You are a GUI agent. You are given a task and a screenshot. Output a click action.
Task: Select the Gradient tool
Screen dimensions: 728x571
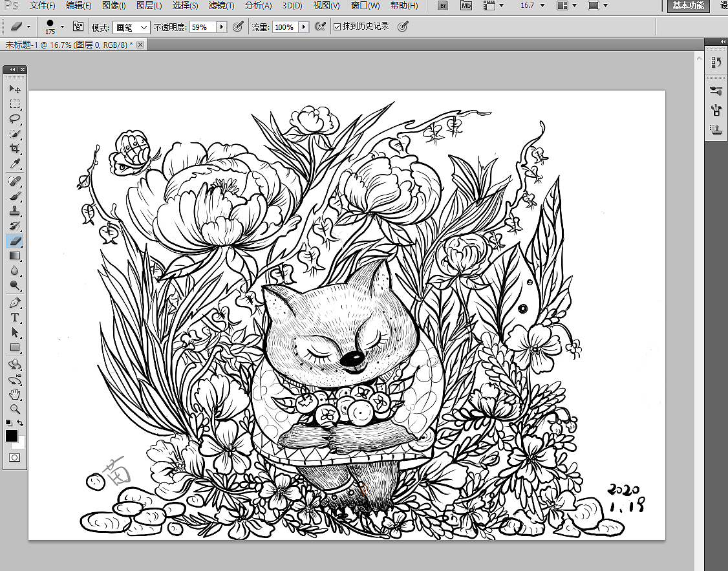click(x=15, y=255)
